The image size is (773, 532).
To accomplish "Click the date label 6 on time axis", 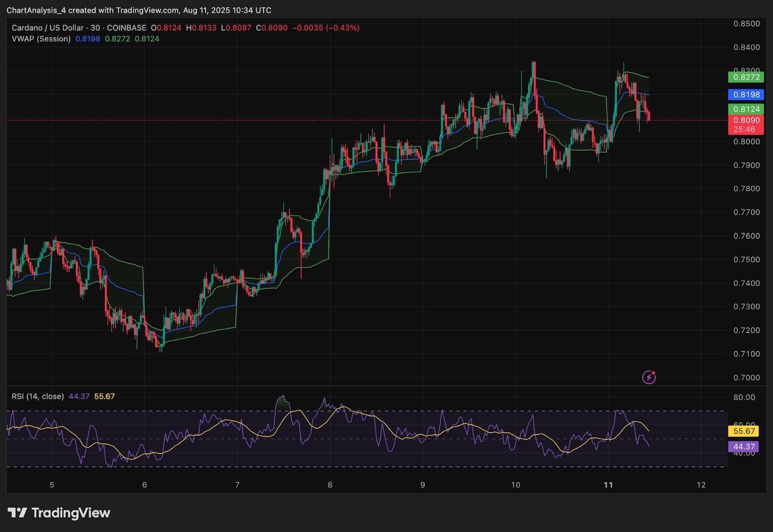I will pyautogui.click(x=144, y=485).
